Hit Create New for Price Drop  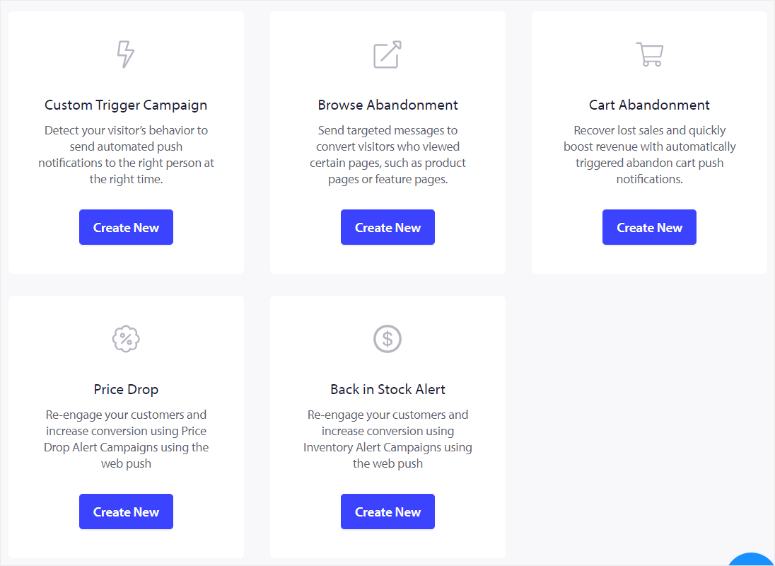click(126, 512)
